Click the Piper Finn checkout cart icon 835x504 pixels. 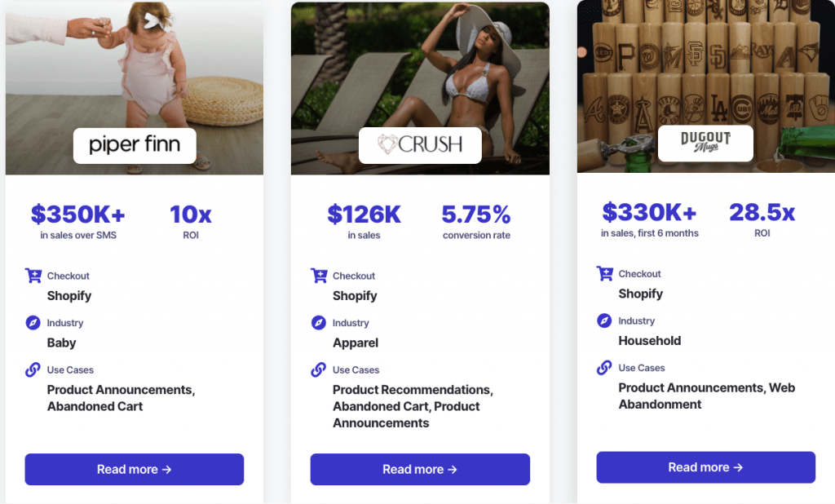[33, 276]
